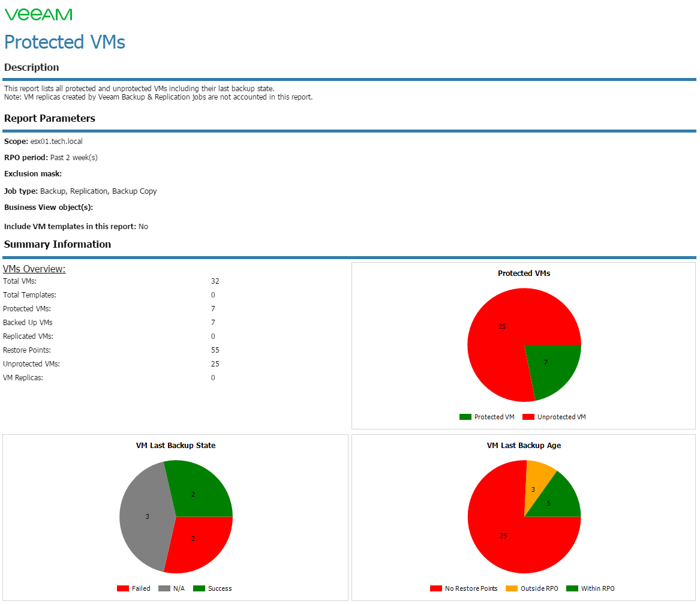Click the Outside RPO legend label

pyautogui.click(x=539, y=588)
